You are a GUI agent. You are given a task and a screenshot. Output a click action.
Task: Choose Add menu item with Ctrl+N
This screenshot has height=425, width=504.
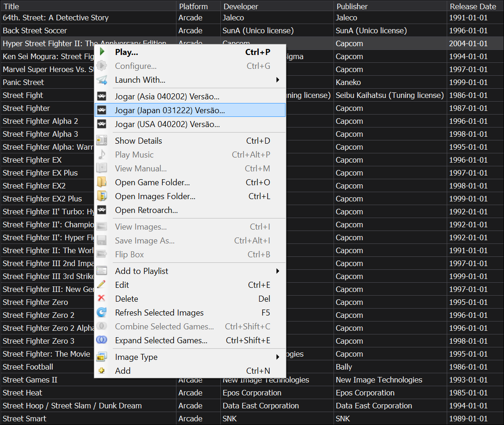point(190,370)
